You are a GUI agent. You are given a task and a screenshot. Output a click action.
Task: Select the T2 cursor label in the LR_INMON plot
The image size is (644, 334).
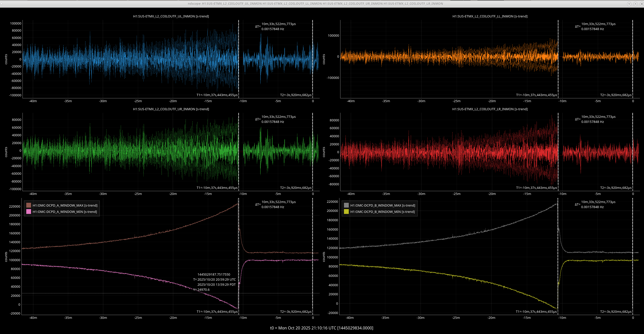click(x=616, y=188)
